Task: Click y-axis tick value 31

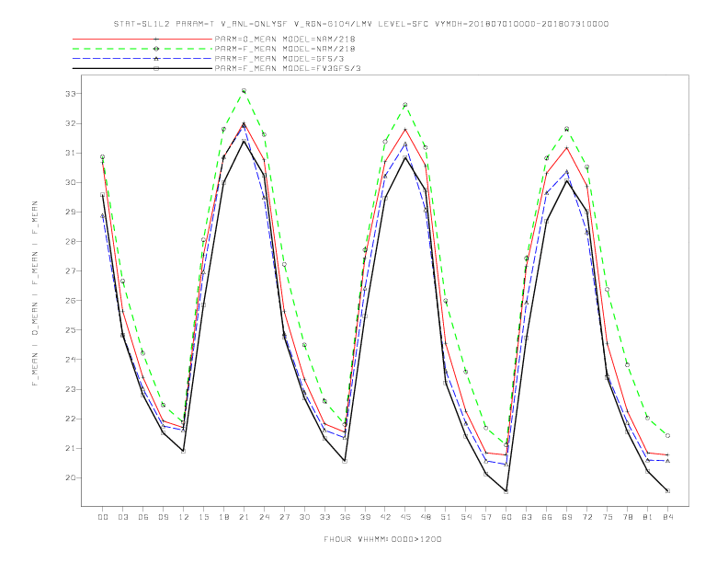Action: [70, 153]
